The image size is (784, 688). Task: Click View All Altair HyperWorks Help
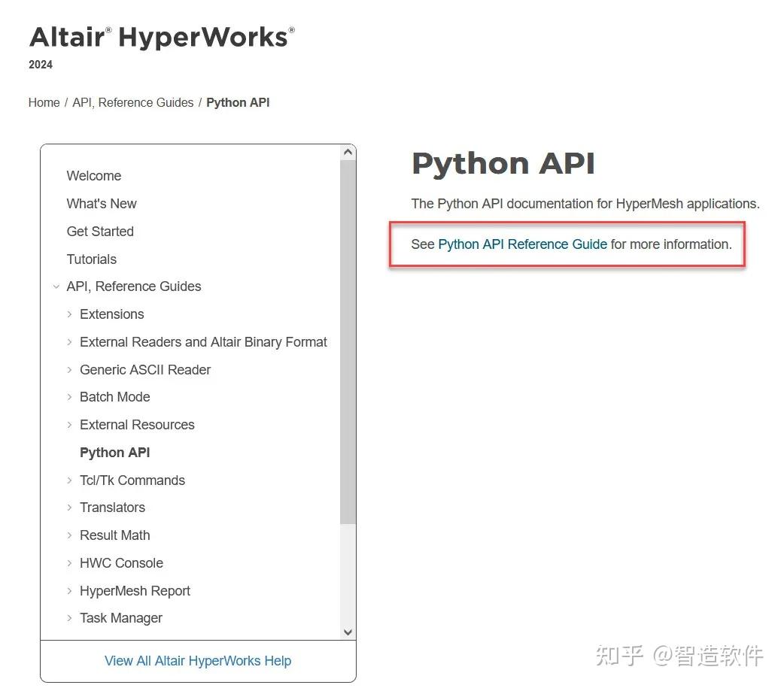[x=197, y=660]
